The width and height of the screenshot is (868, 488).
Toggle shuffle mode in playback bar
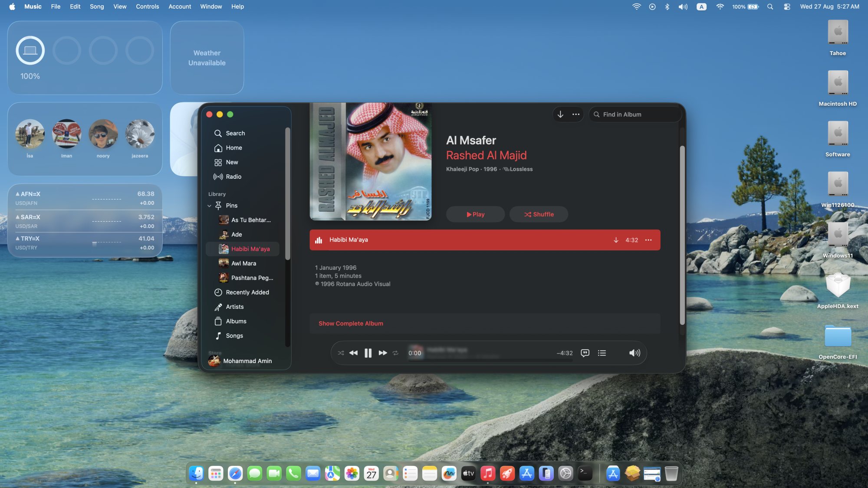click(341, 353)
